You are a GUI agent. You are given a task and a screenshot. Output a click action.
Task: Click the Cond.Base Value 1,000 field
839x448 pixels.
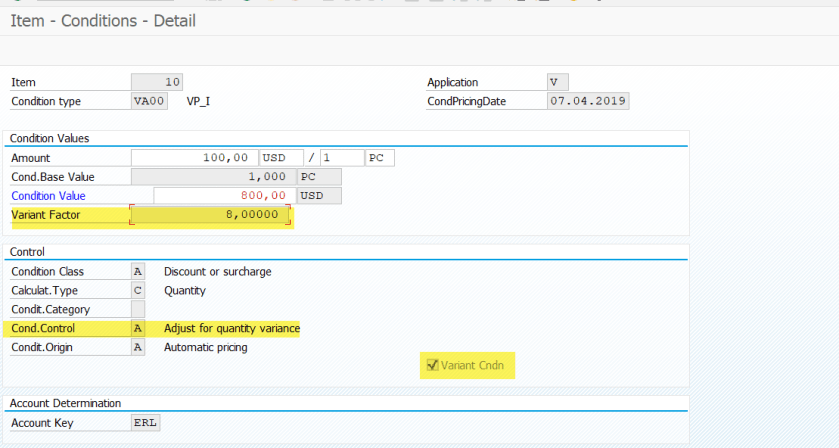214,177
